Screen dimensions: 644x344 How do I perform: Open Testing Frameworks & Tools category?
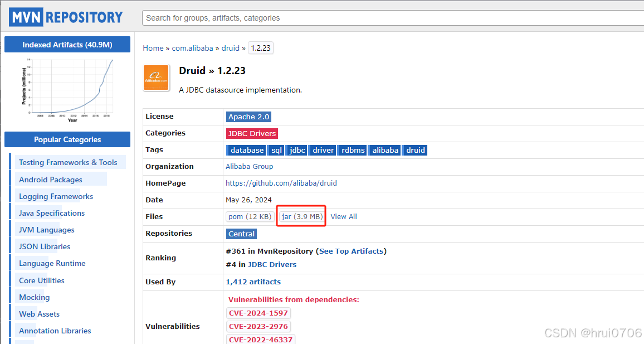click(x=68, y=162)
